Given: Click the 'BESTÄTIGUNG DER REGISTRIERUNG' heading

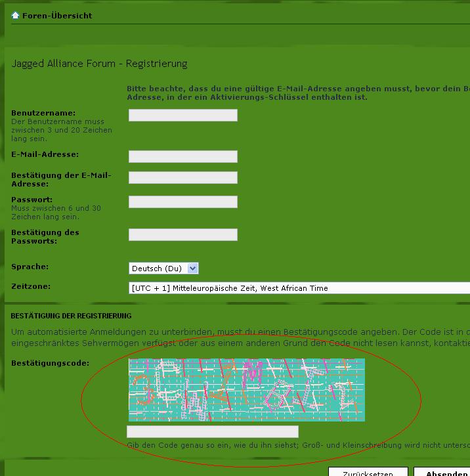Looking at the screenshot, I should click(x=72, y=316).
